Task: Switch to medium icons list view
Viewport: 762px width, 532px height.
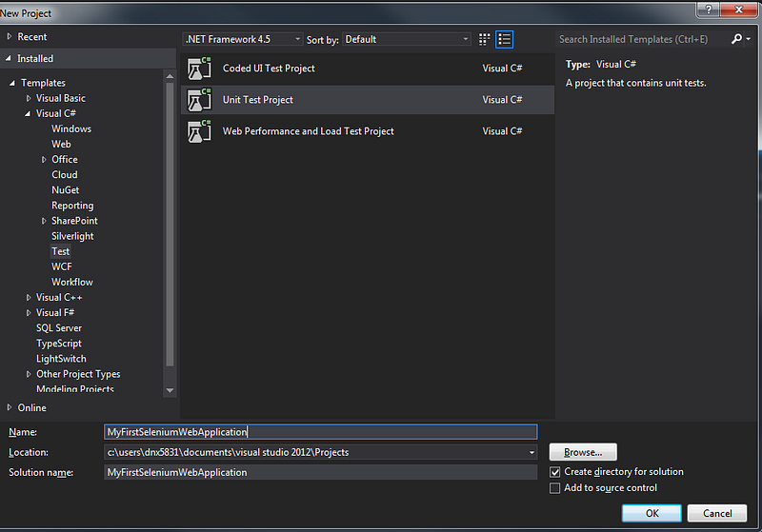Action: (x=505, y=39)
